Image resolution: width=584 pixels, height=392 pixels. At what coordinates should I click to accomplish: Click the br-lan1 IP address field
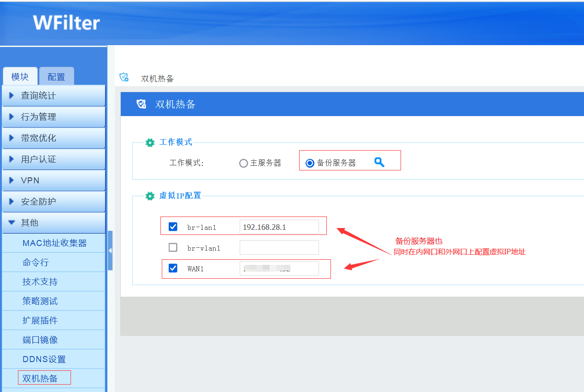pyautogui.click(x=279, y=227)
